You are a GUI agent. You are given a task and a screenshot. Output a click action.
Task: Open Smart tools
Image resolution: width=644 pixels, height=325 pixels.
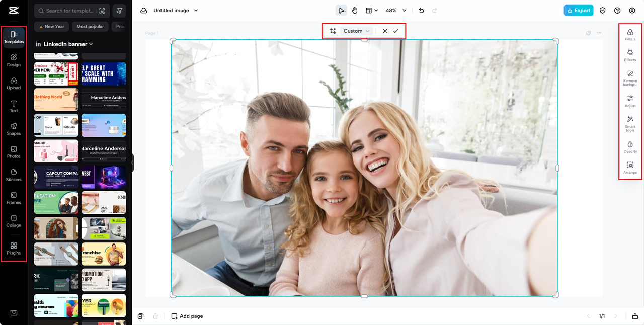(630, 123)
